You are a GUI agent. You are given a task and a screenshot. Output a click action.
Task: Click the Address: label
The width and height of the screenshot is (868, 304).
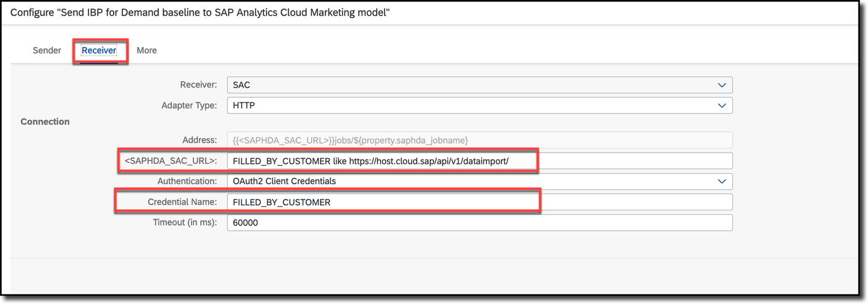click(x=200, y=140)
